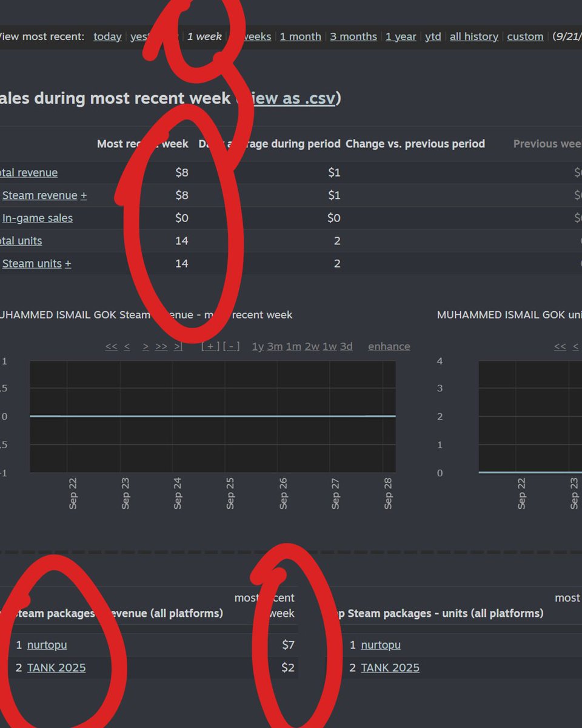Set revenue chart span to '1w'

pos(329,346)
